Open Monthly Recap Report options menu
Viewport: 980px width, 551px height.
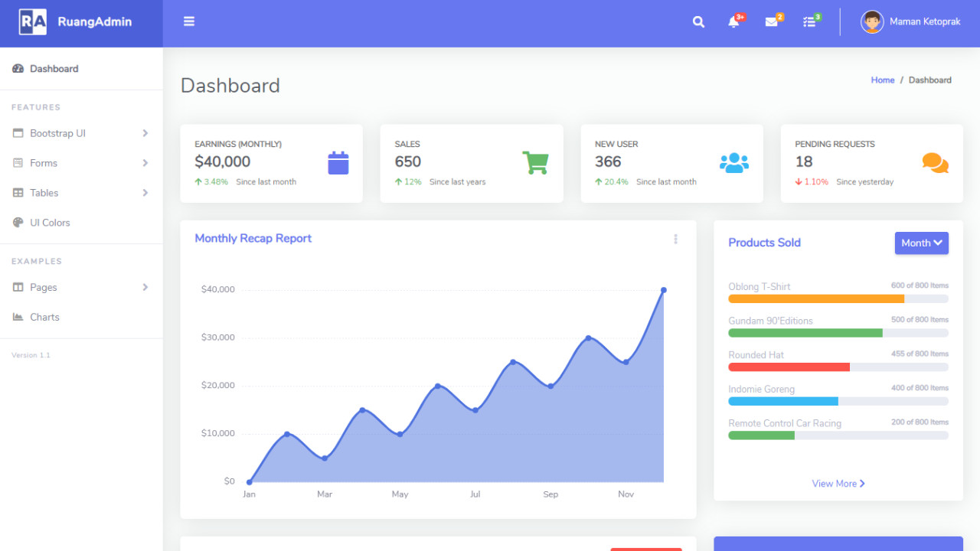click(675, 240)
